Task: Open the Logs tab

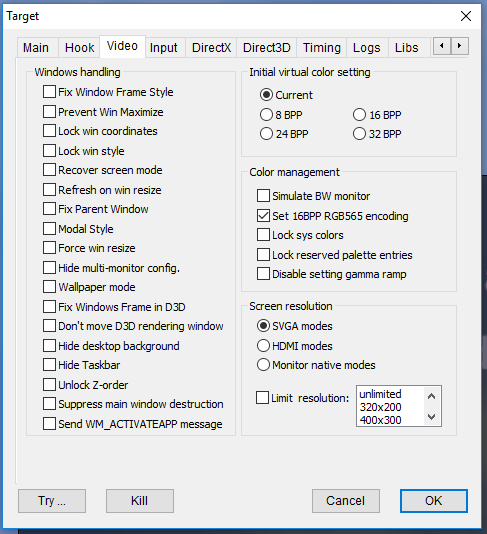Action: click(x=366, y=47)
